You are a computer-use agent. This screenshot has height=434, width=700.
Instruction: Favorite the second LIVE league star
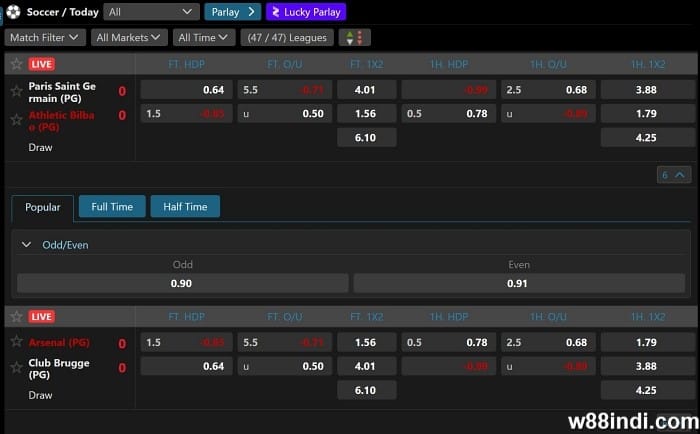pos(17,317)
